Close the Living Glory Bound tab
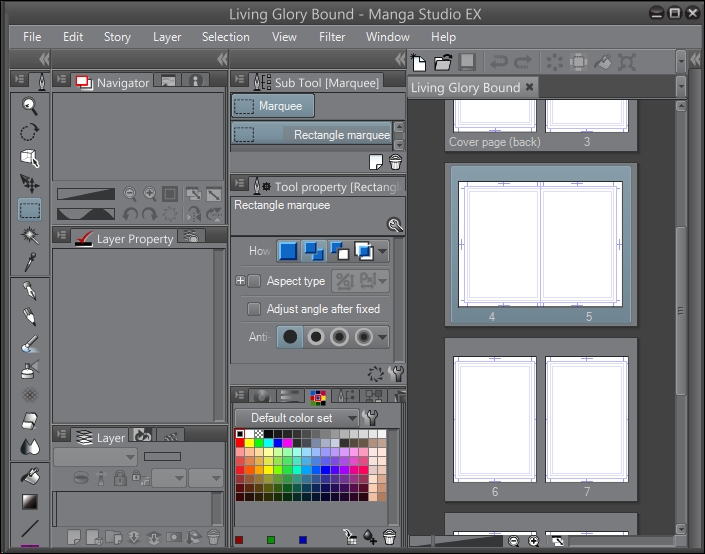The image size is (705, 554). click(530, 87)
